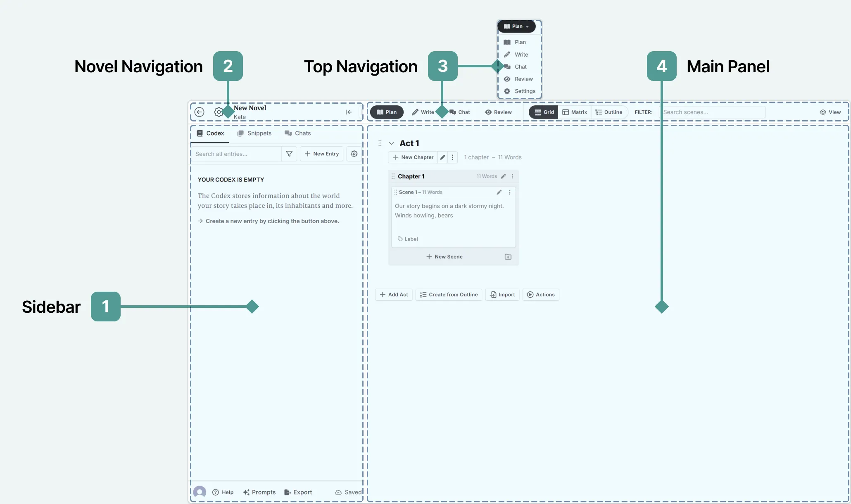Open Chapter 1's three-dot menu

click(513, 176)
